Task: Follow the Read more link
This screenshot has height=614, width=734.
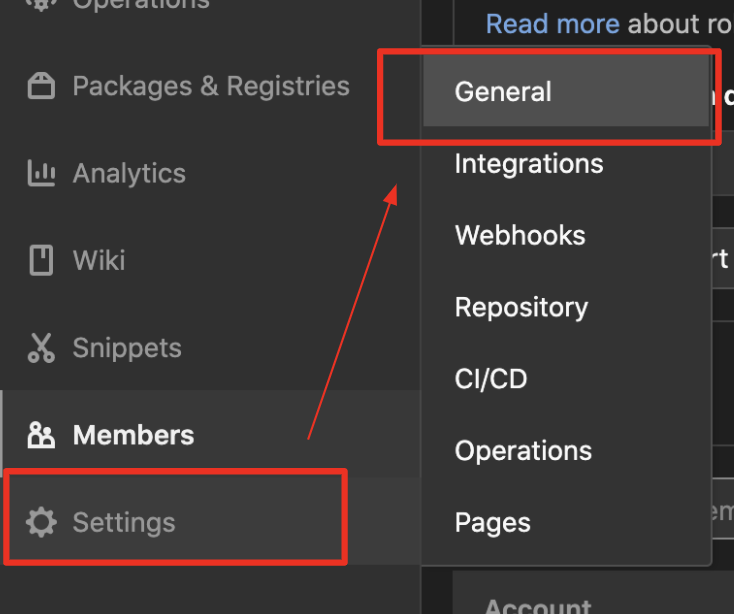Action: click(552, 23)
